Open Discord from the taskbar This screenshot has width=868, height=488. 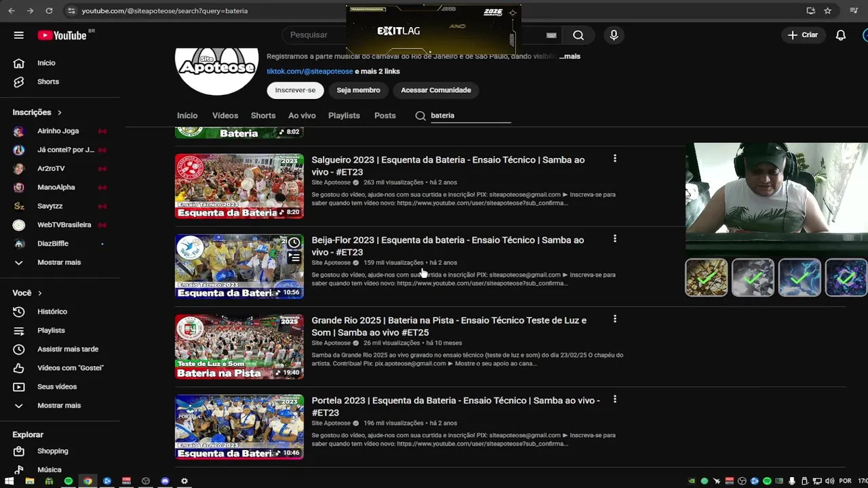[165, 481]
